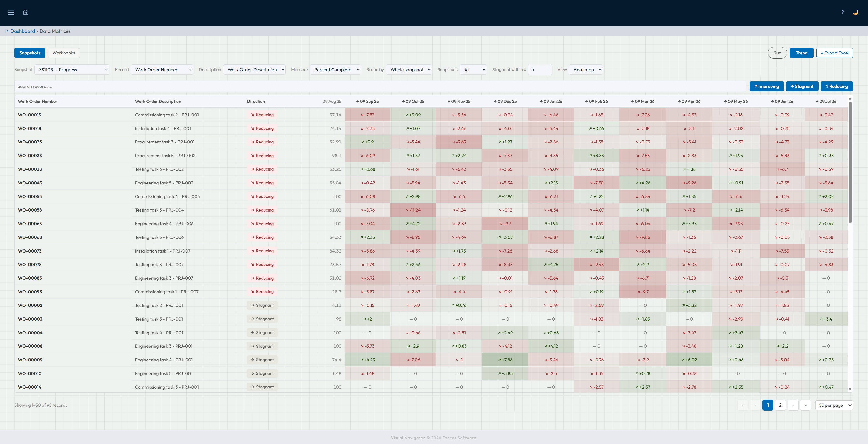Go to page 2
This screenshot has height=444, width=868.
click(x=780, y=405)
